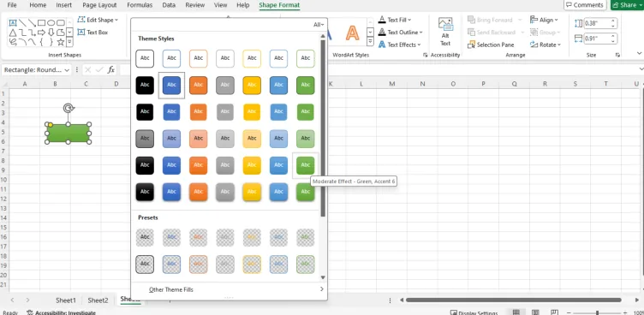Choose the Line Arrow shape
Screen dimensions: 644x315
click(32, 23)
